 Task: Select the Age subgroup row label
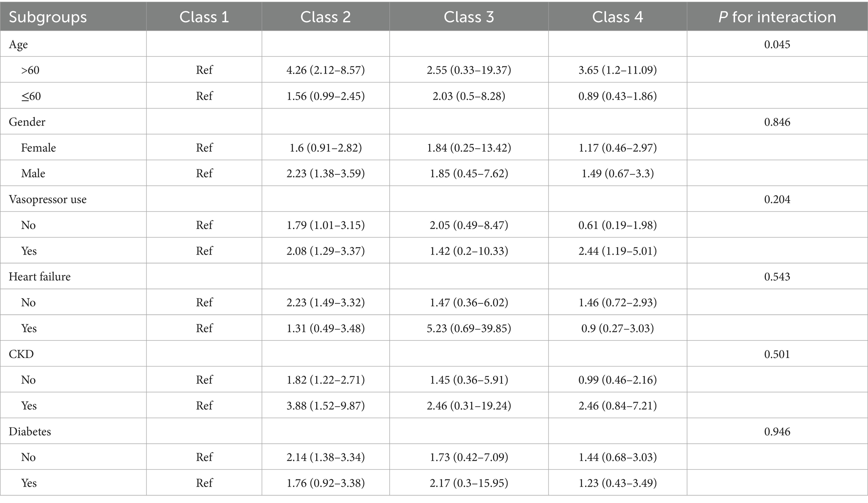tap(18, 45)
